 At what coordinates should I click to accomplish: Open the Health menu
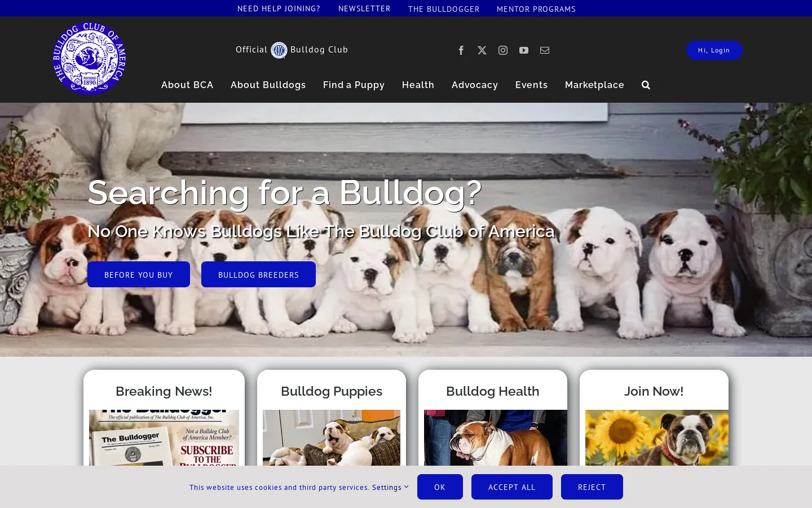pyautogui.click(x=418, y=85)
